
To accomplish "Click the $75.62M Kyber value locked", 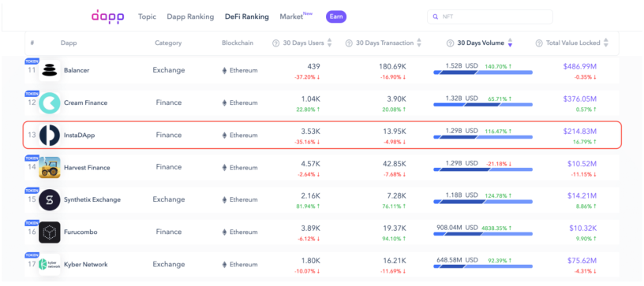I will pyautogui.click(x=582, y=261).
